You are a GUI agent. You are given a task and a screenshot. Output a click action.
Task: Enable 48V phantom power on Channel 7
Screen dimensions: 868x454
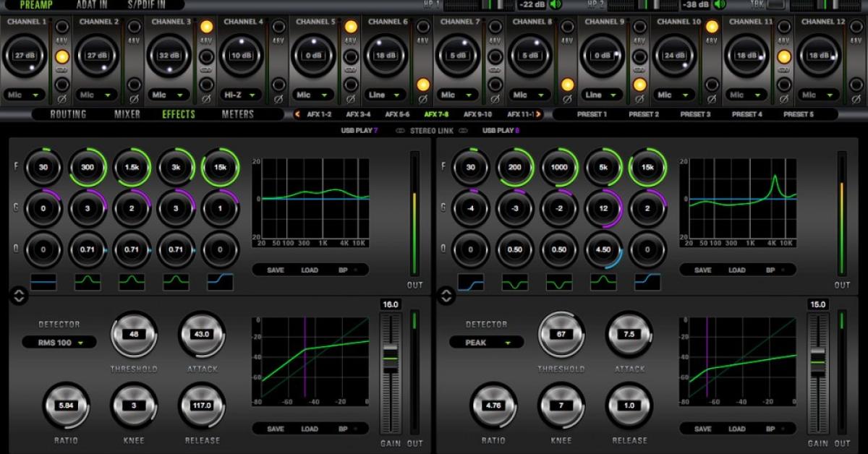click(x=495, y=27)
